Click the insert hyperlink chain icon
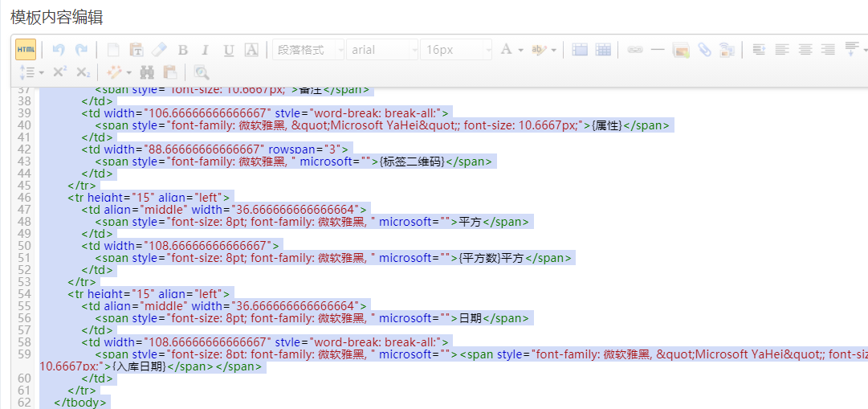The width and height of the screenshot is (868, 409). [x=634, y=50]
